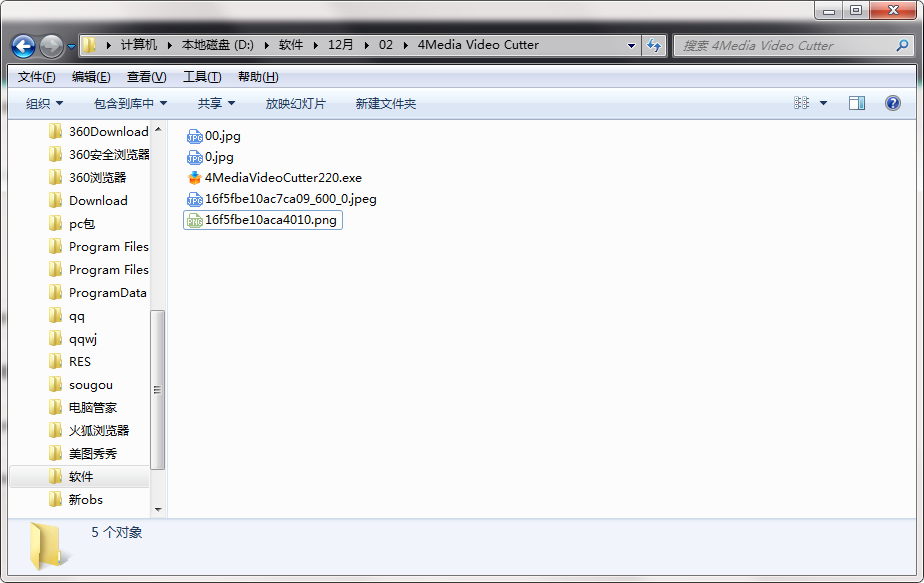Select the 0.jpg file icon
The height and width of the screenshot is (583, 924).
pos(194,157)
